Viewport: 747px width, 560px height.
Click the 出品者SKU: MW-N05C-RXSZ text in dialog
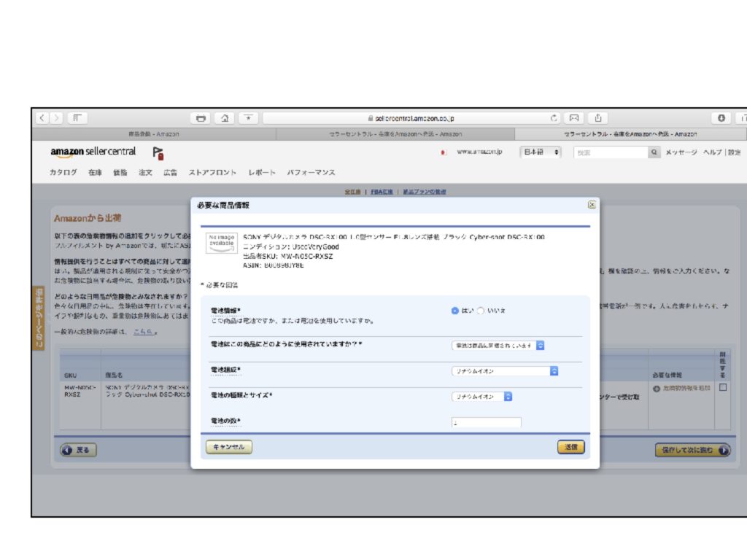click(x=287, y=256)
